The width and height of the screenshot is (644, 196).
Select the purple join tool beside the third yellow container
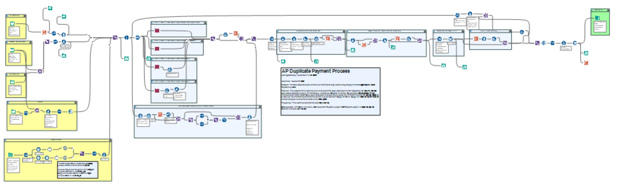click(x=40, y=71)
